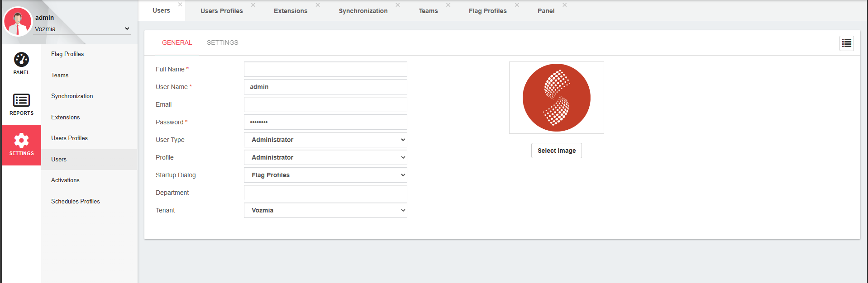
Task: Click the Department input field
Action: coord(325,193)
